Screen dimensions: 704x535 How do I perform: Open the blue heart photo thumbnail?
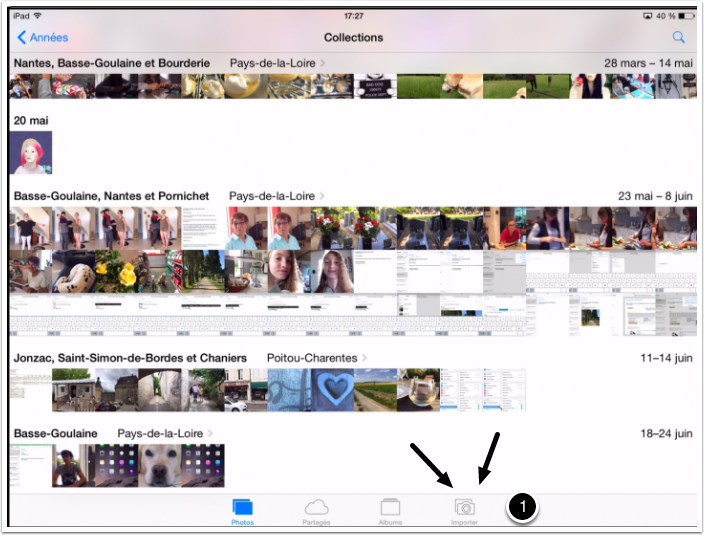(332, 390)
